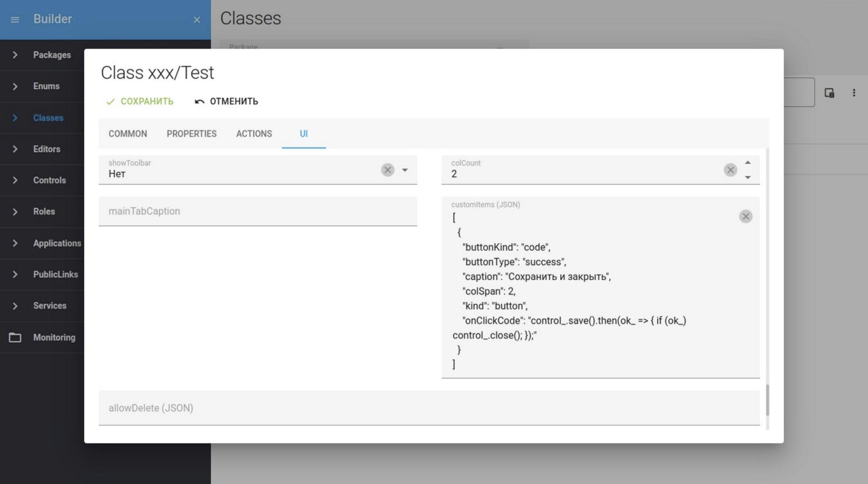Switch to the Properties tab
This screenshot has height=484, width=868.
(x=191, y=134)
